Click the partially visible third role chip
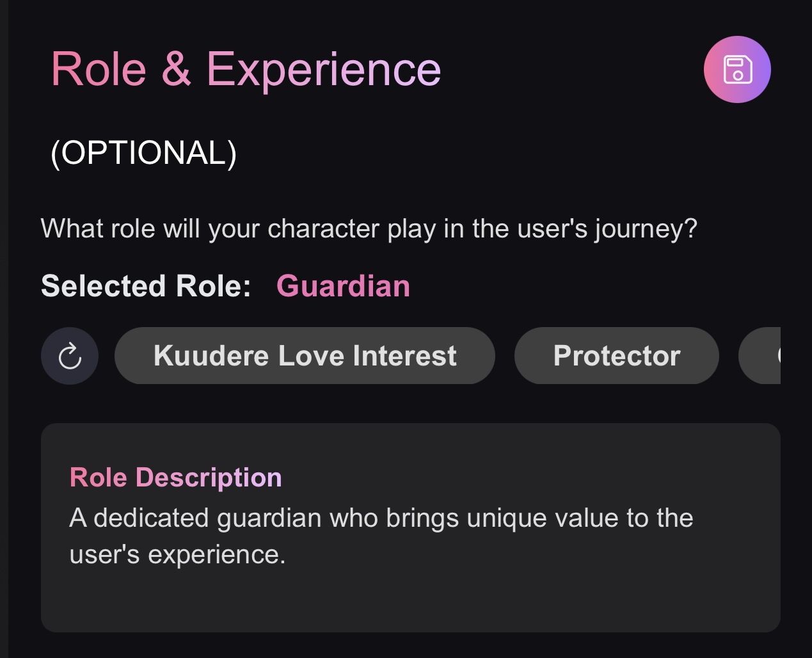The height and width of the screenshot is (658, 812). tap(761, 356)
